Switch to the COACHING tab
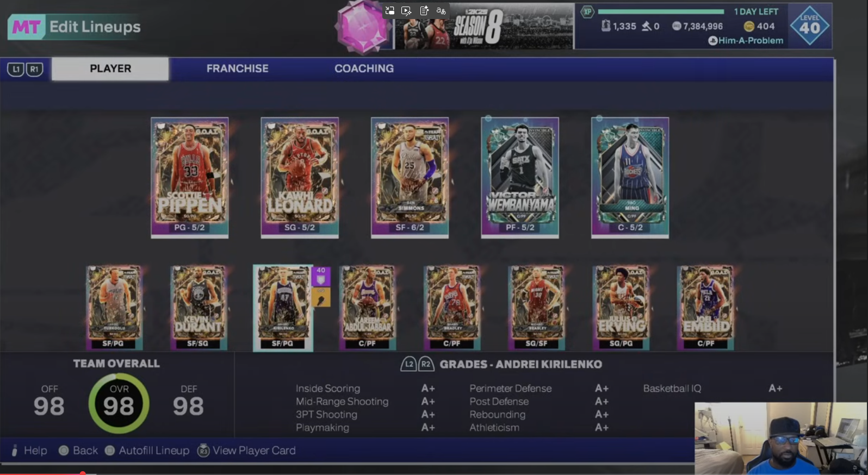The width and height of the screenshot is (868, 475). (364, 68)
